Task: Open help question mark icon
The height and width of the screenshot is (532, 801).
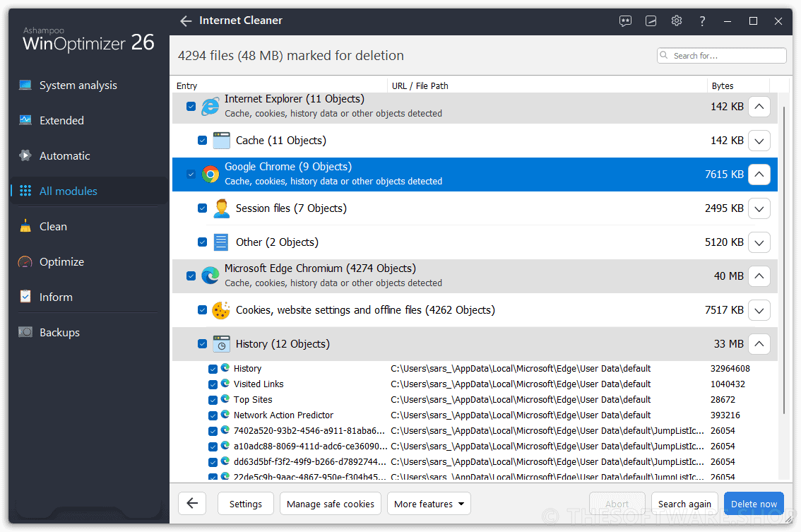Action: pyautogui.click(x=702, y=21)
